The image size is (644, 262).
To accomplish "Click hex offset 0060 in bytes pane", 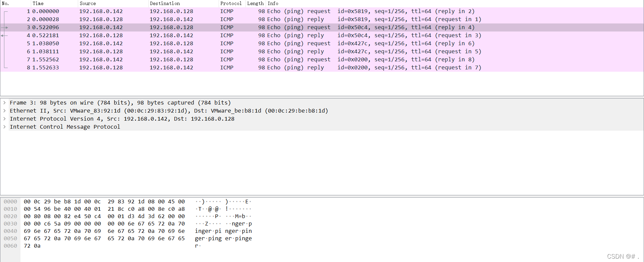I will (10, 246).
